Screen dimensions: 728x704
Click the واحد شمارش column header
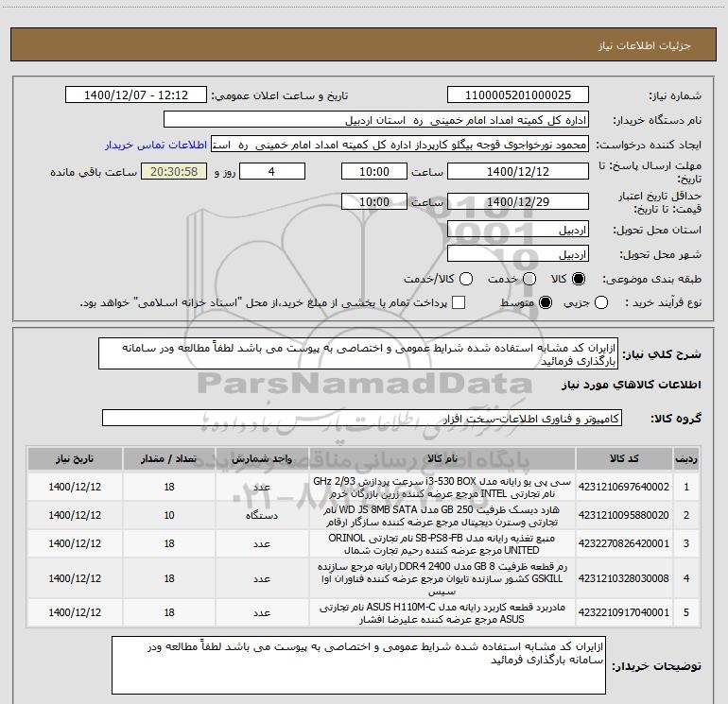(262, 458)
